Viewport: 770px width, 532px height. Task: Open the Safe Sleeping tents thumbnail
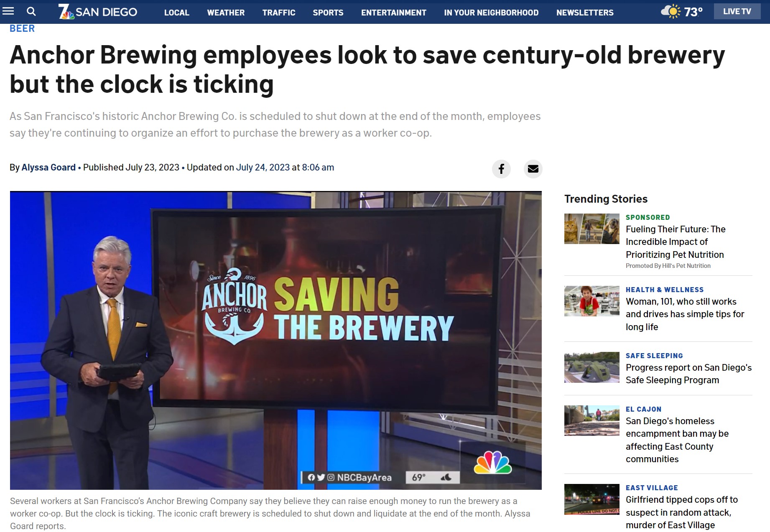click(x=592, y=367)
